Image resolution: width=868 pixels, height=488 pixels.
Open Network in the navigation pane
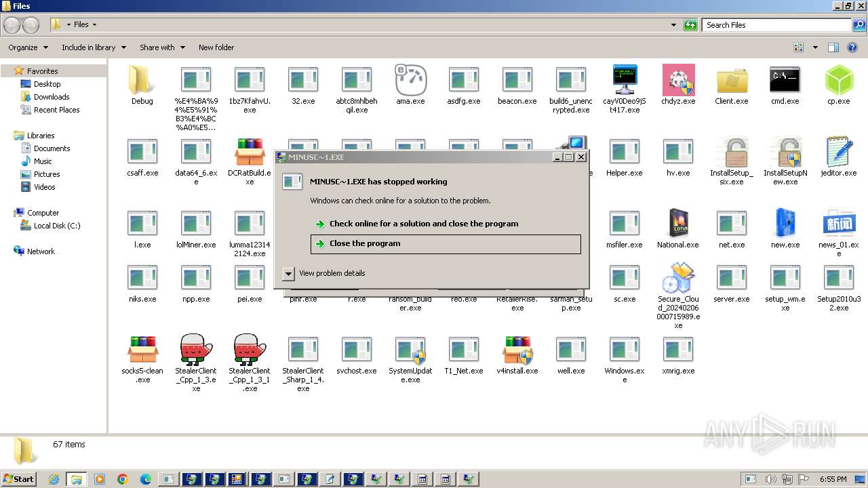[41, 251]
